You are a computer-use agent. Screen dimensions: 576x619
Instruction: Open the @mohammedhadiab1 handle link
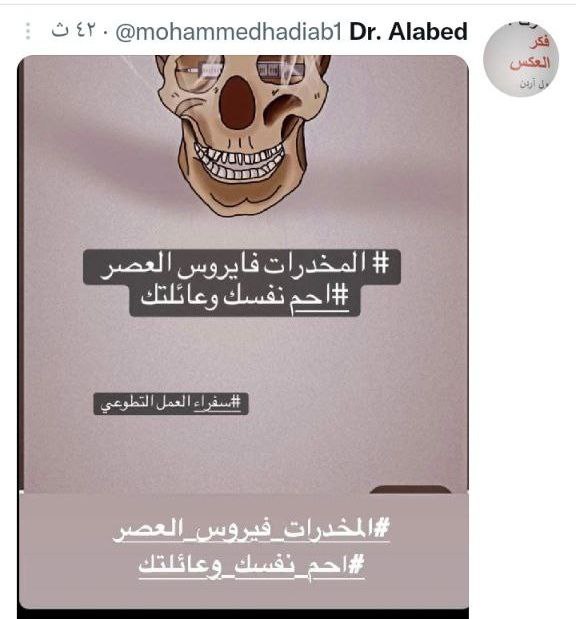tap(229, 32)
